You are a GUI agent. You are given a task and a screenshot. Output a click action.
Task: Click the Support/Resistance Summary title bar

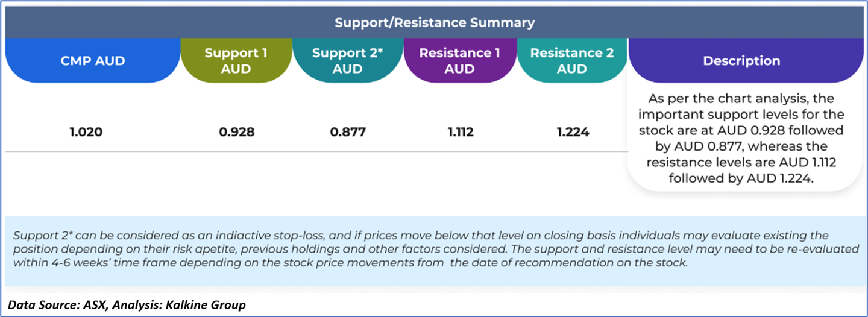pyautogui.click(x=434, y=23)
